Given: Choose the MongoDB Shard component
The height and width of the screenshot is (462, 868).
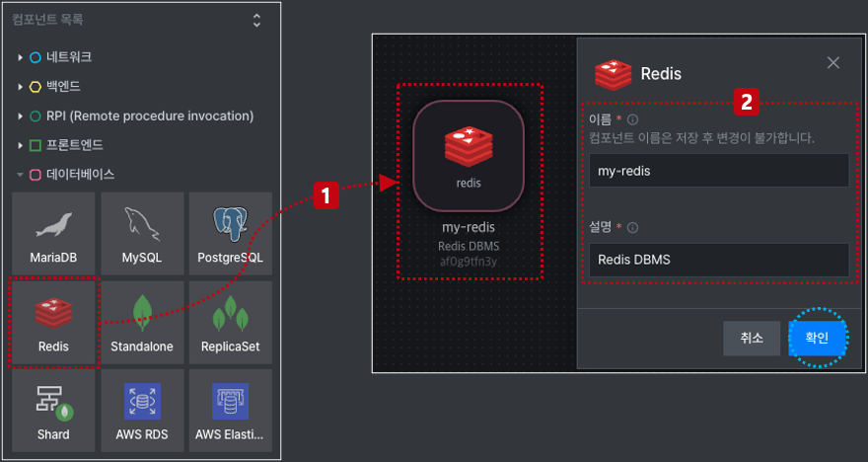Looking at the screenshot, I should 53,410.
